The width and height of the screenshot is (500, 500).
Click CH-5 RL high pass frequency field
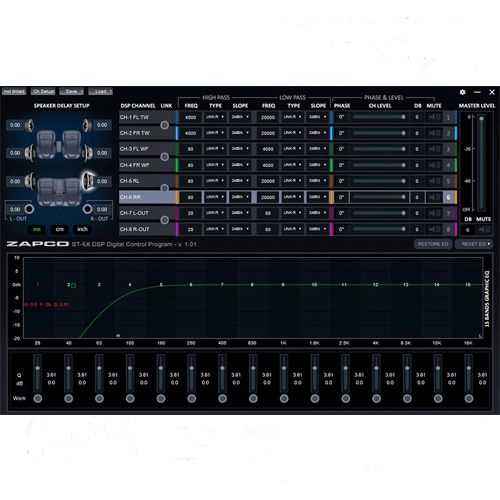190,181
